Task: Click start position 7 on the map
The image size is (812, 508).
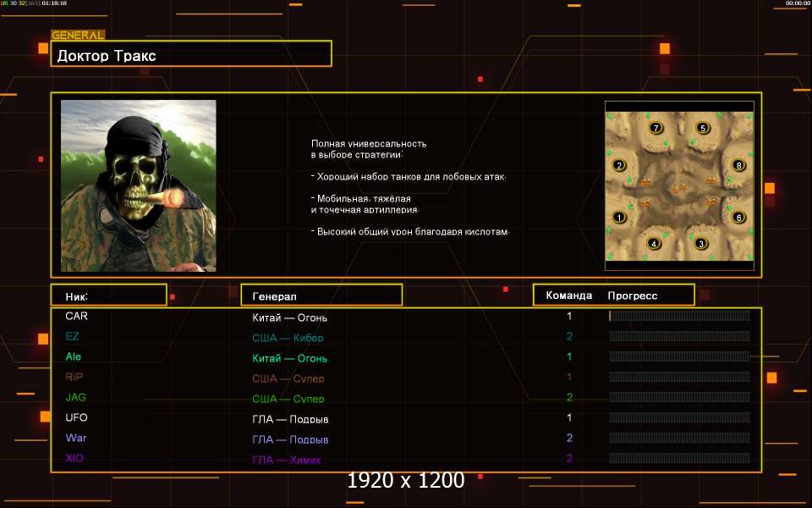Action: pos(656,128)
